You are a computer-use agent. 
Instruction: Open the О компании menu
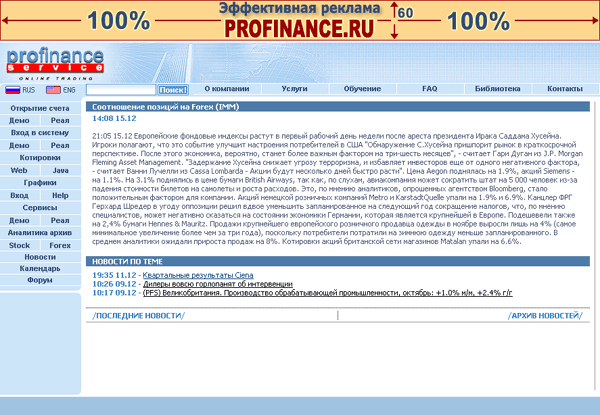[x=226, y=89]
